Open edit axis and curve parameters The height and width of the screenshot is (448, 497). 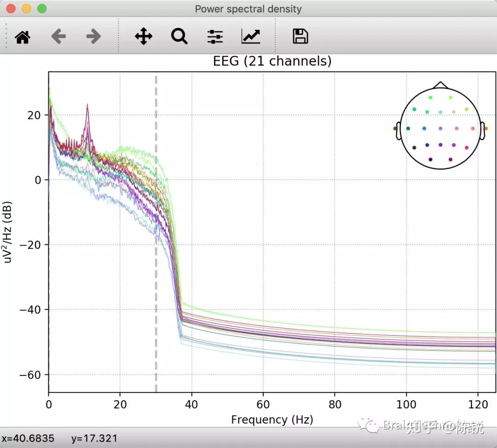251,36
